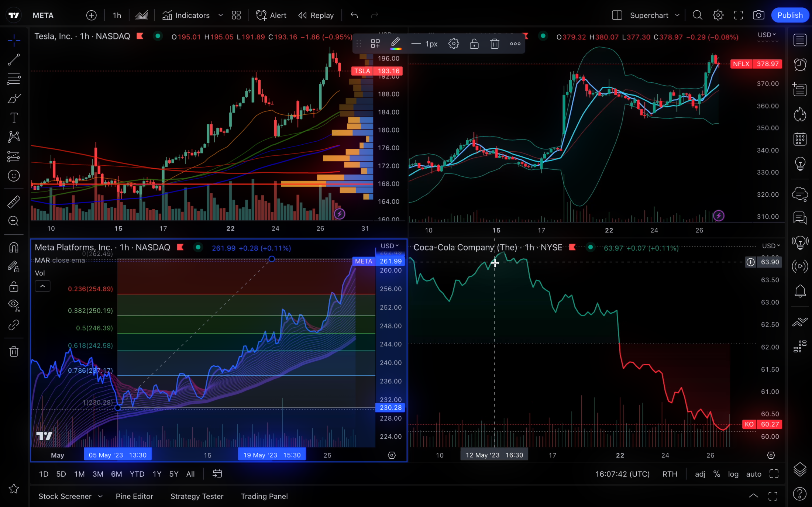This screenshot has width=812, height=507.
Task: Collapse the MAR indicator legend expander
Action: [42, 286]
